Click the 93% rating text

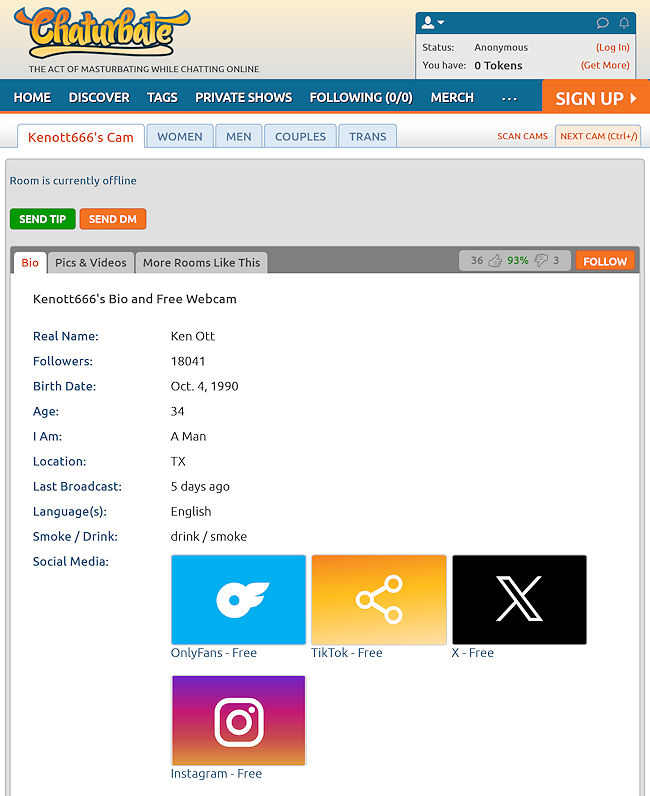[517, 260]
